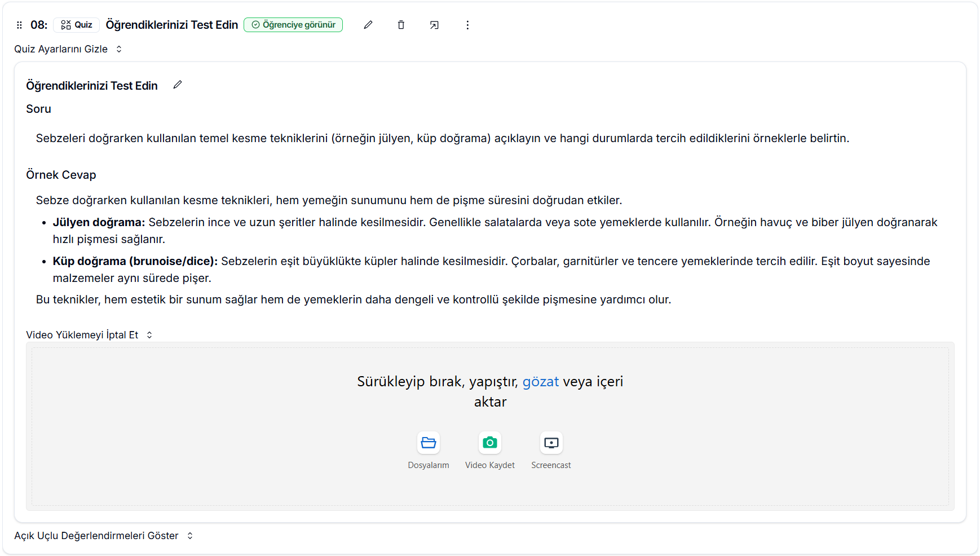The width and height of the screenshot is (980, 556).
Task: Open Dosyalarım folder icon
Action: [429, 443]
